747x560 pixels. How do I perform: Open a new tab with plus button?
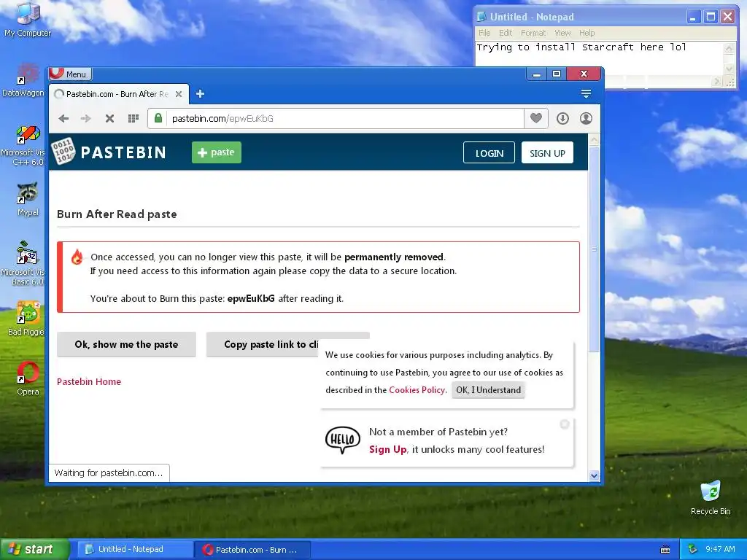click(200, 94)
